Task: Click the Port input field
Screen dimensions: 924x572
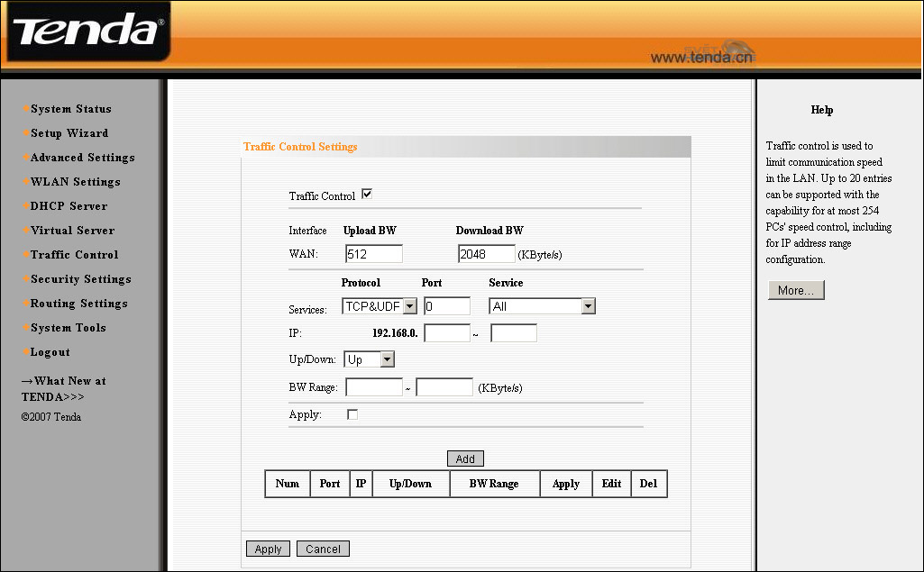Action: coord(447,306)
